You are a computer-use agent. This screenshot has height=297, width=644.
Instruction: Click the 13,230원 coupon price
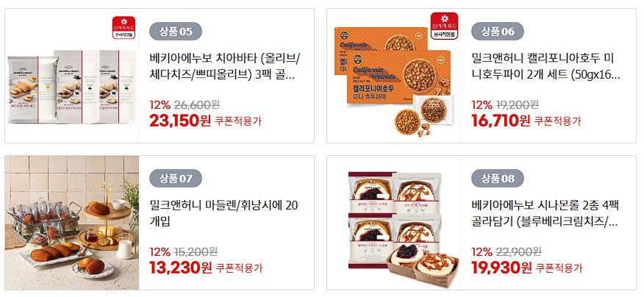coord(180,268)
